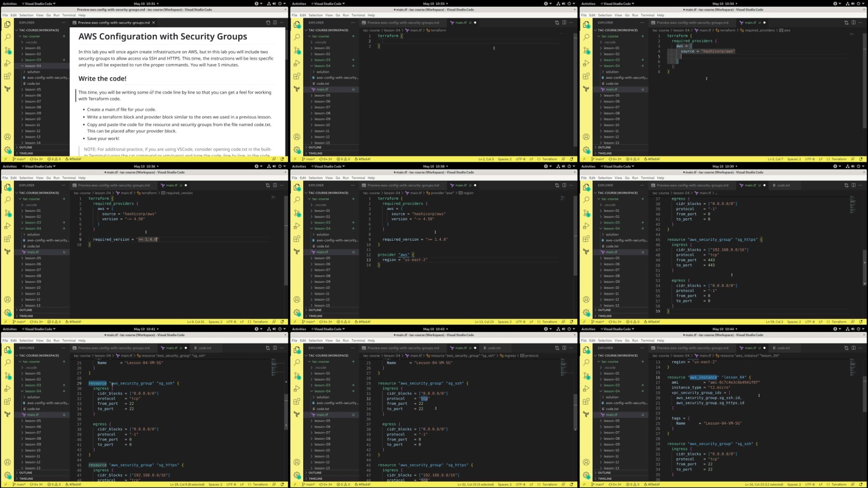The height and width of the screenshot is (488, 868).
Task: Switch to code.txt tab in the 10:39 window
Action: pos(783,185)
